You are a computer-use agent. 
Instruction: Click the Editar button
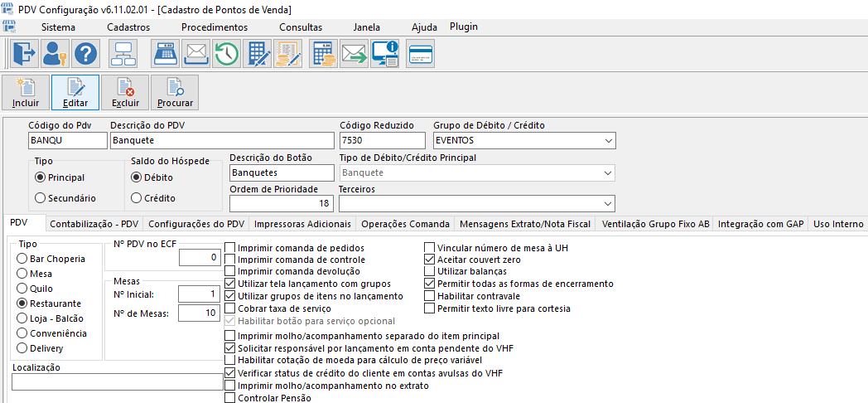tap(75, 92)
